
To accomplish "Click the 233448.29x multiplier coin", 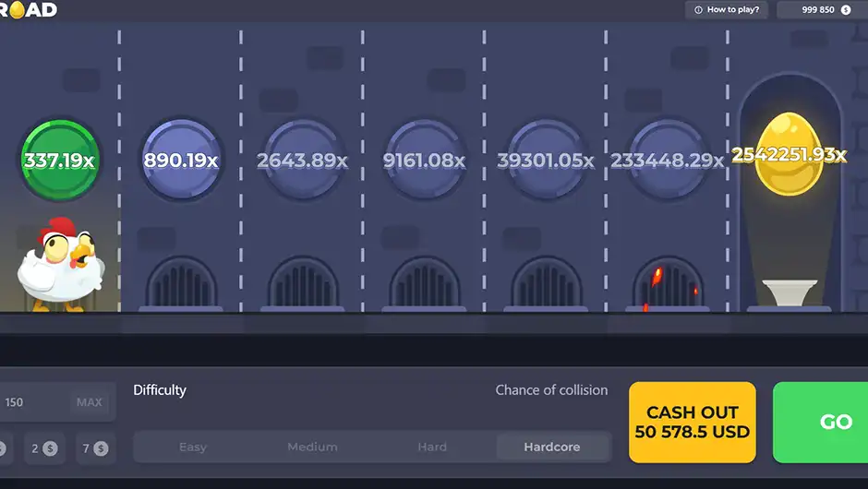I will (667, 160).
